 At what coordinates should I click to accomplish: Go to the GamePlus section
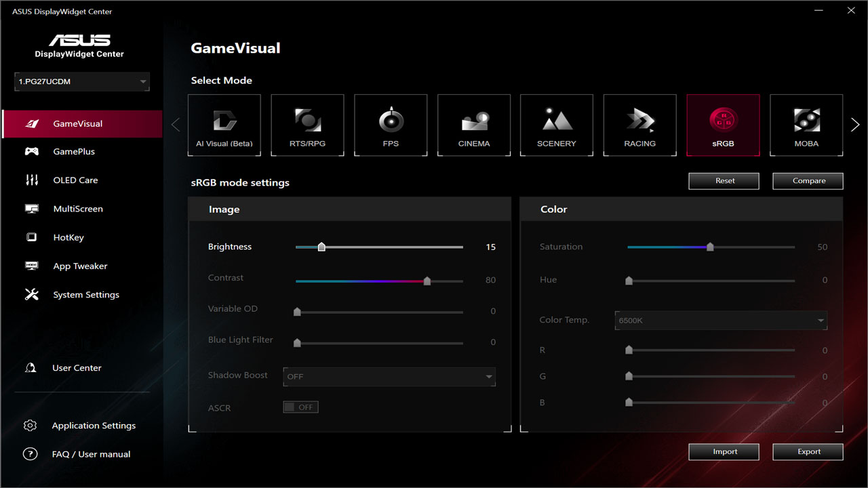tap(74, 152)
